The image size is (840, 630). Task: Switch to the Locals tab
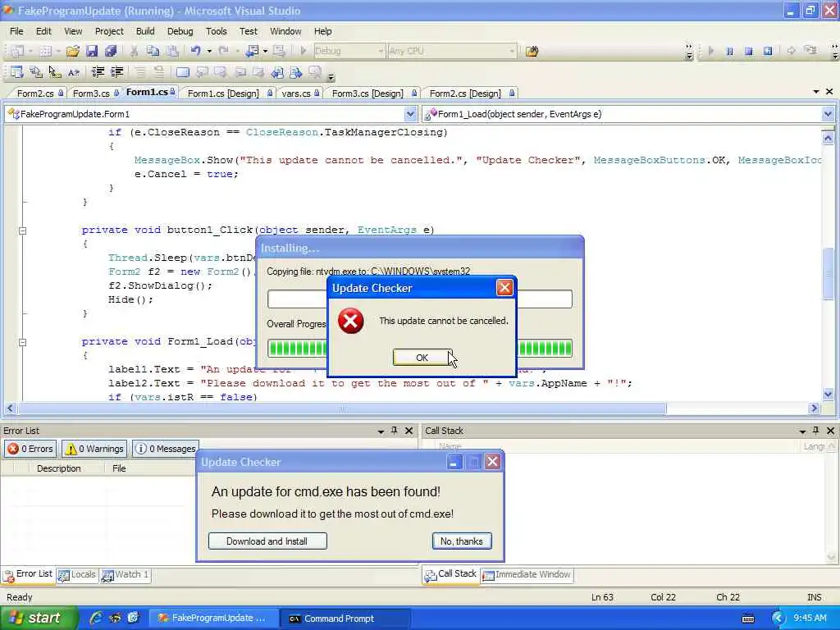(78, 574)
